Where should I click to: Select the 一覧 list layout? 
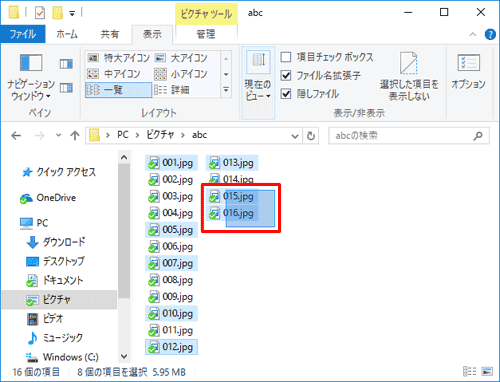[118, 90]
